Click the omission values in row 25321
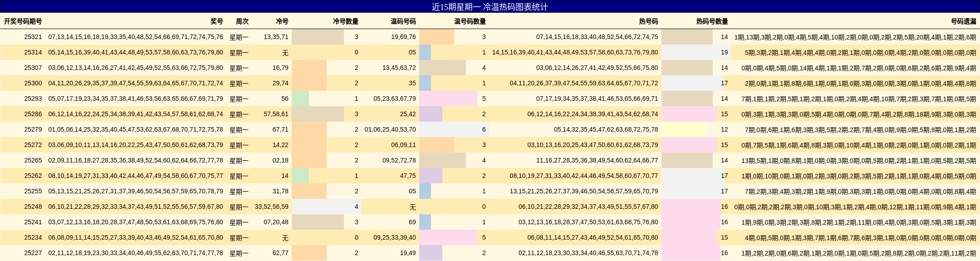The image size is (980, 261). coord(855,37)
